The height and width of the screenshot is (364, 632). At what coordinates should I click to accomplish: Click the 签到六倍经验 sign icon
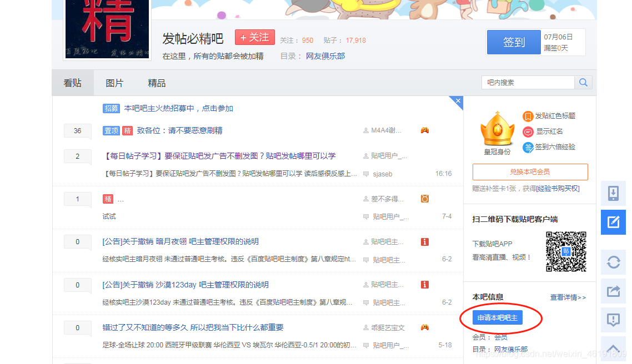coord(528,148)
